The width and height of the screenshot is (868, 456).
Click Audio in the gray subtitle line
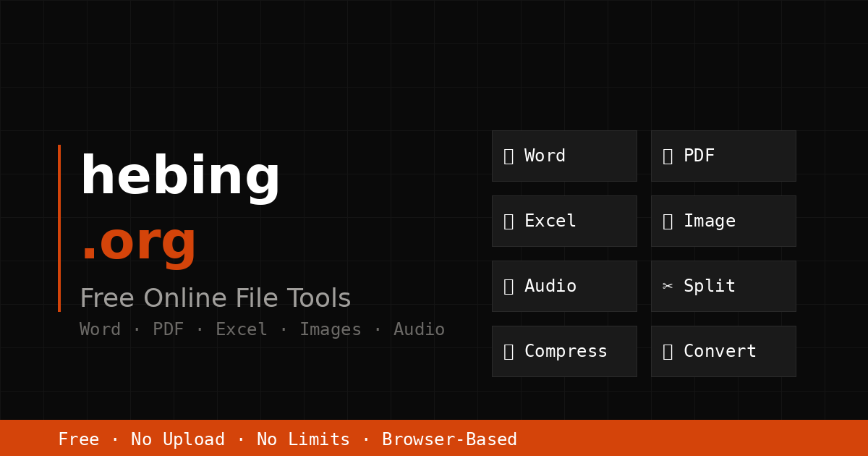click(x=419, y=330)
